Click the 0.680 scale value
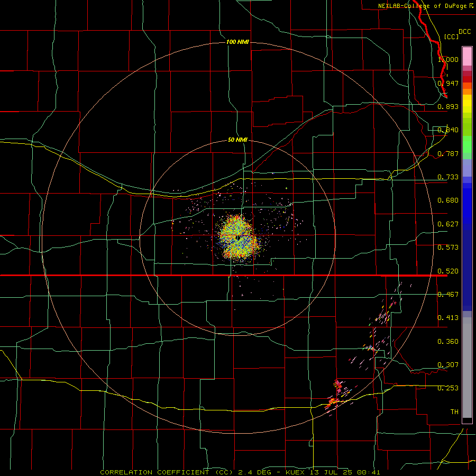Viewport: 476px width, 476px height. coord(448,200)
